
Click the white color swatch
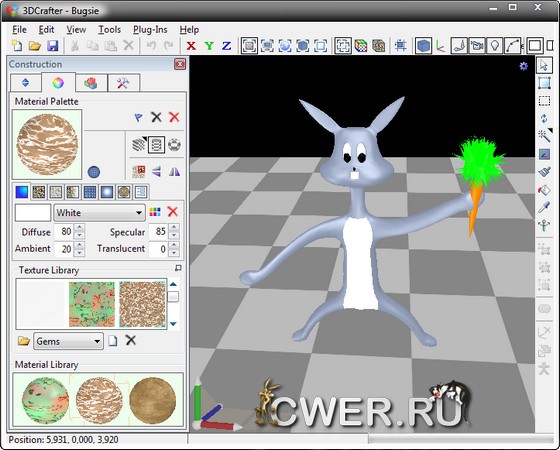[x=33, y=213]
